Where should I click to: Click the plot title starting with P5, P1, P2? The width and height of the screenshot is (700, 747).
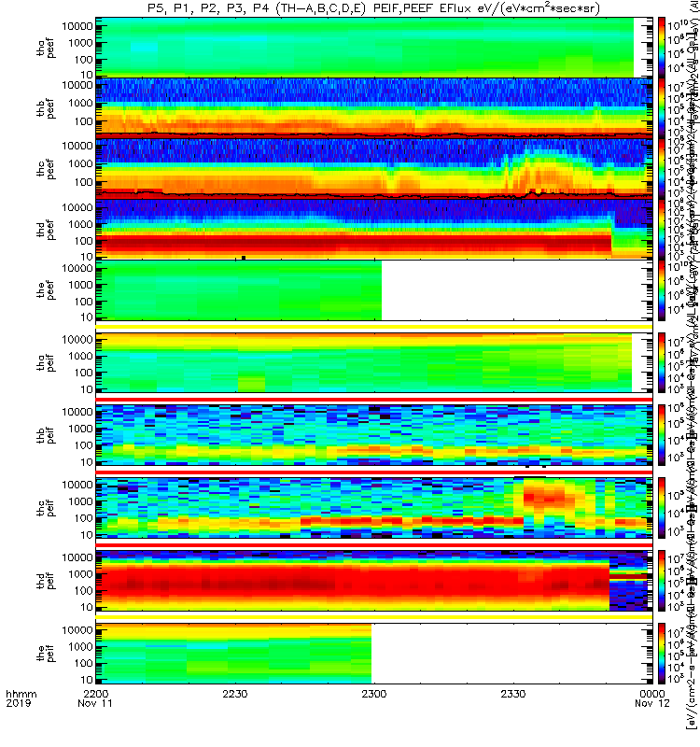point(373,7)
